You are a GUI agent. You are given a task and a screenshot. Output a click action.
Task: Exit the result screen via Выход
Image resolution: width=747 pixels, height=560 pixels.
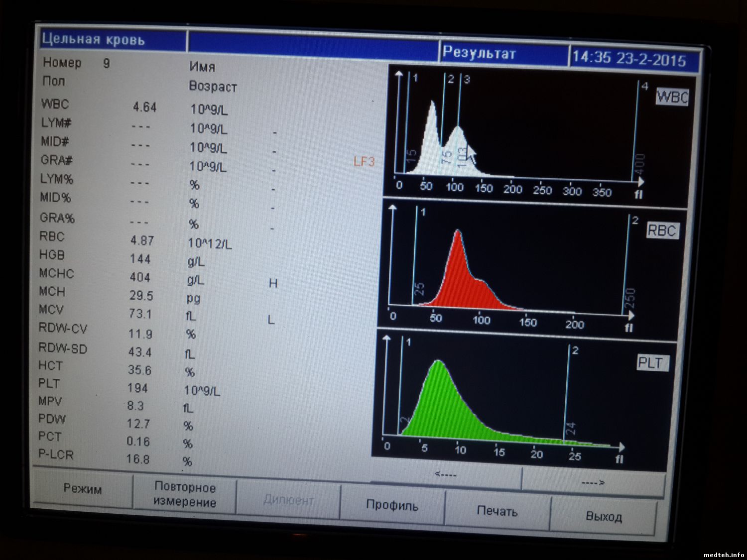click(604, 516)
